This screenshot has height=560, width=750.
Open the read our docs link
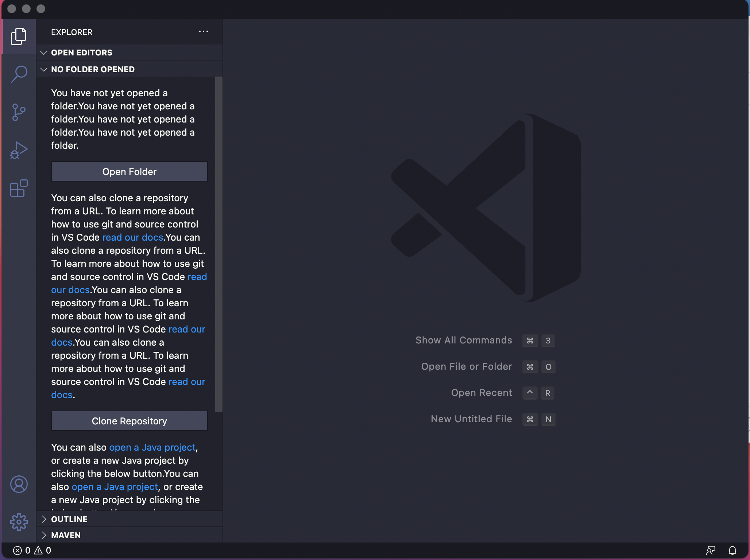pyautogui.click(x=133, y=237)
